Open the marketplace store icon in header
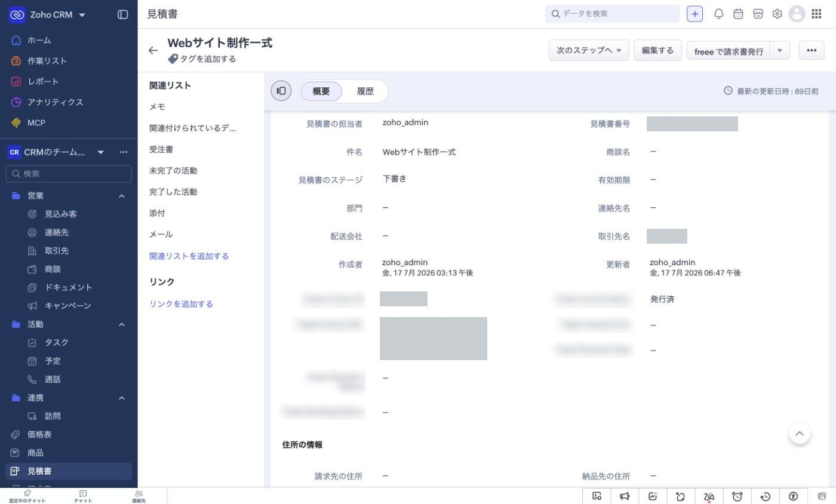This screenshot has height=504, width=836. pyautogui.click(x=758, y=14)
